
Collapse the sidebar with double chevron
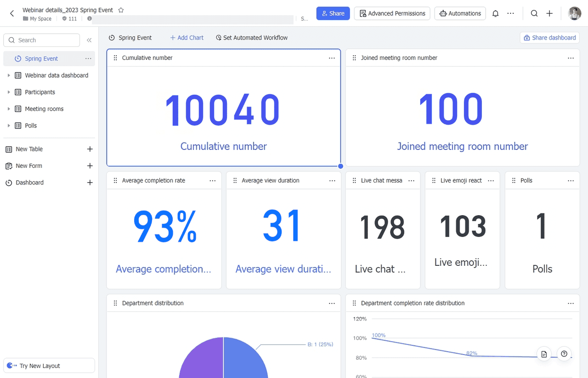(89, 40)
